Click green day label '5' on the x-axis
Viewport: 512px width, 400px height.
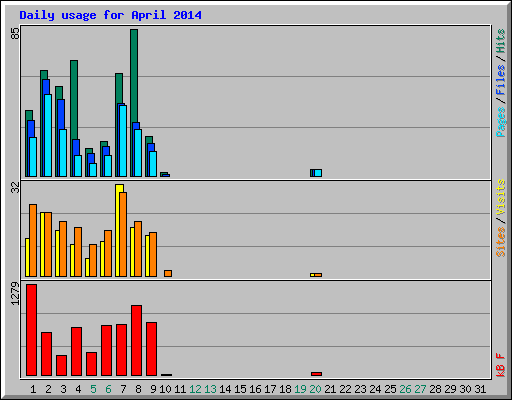(93, 389)
